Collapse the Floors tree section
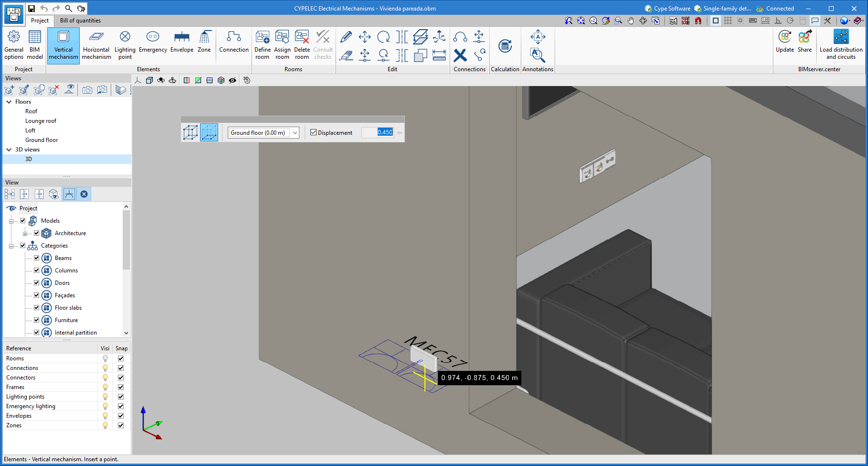 click(9, 102)
